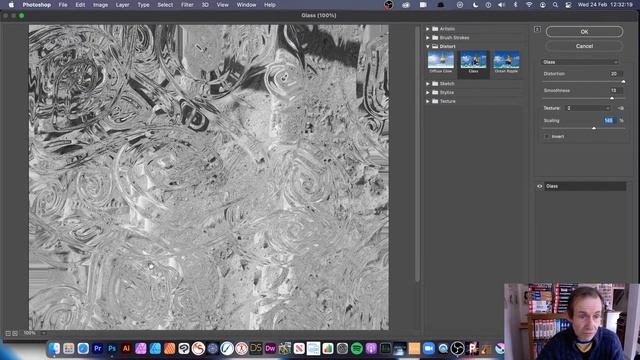
Task: Open the volume control in menu bar
Action: pos(502,5)
